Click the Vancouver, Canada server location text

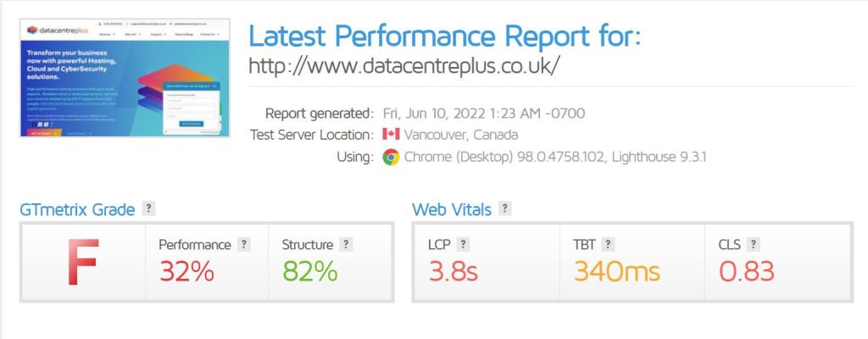point(461,135)
